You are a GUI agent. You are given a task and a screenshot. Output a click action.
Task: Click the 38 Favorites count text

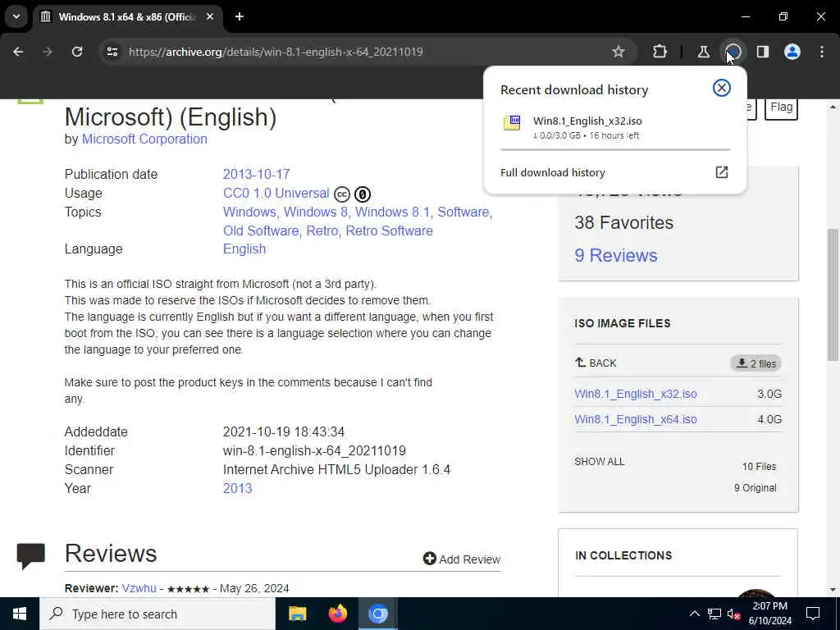(x=623, y=222)
